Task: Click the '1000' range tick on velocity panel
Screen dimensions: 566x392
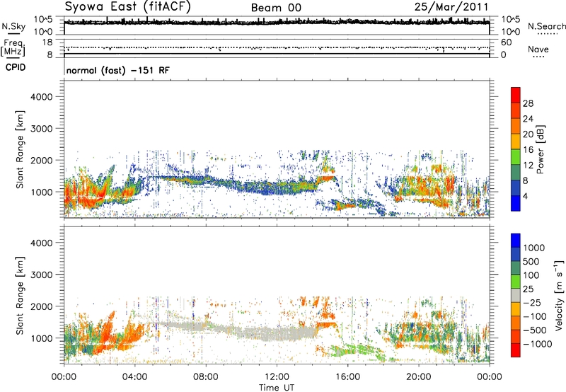Action: pos(41,338)
